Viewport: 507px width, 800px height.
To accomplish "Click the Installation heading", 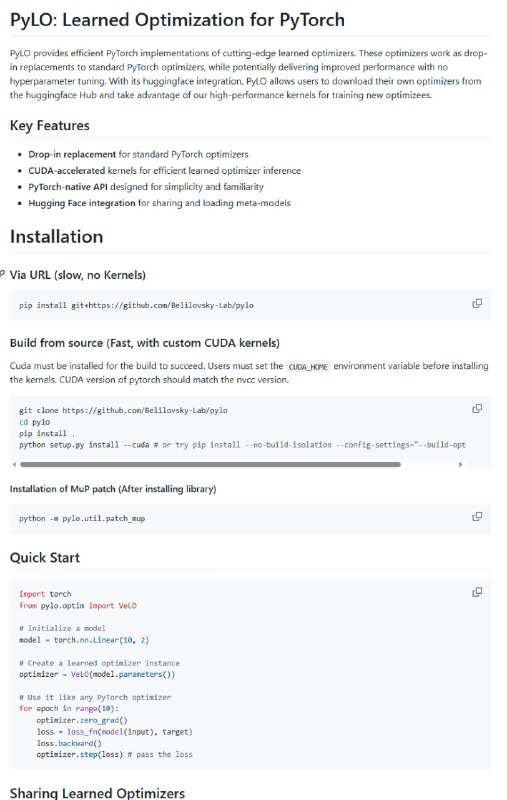I will point(57,237).
